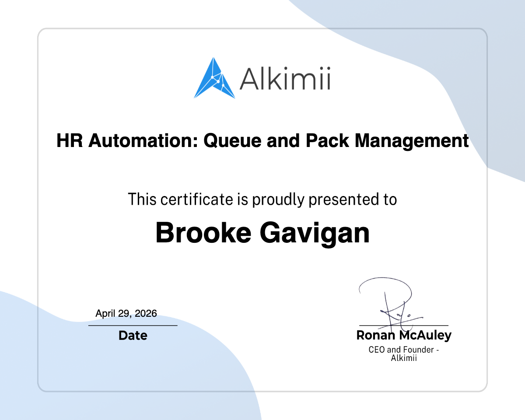Screen dimensions: 525x420
Task: Click the Alkimii wordmark text
Action: [285, 79]
